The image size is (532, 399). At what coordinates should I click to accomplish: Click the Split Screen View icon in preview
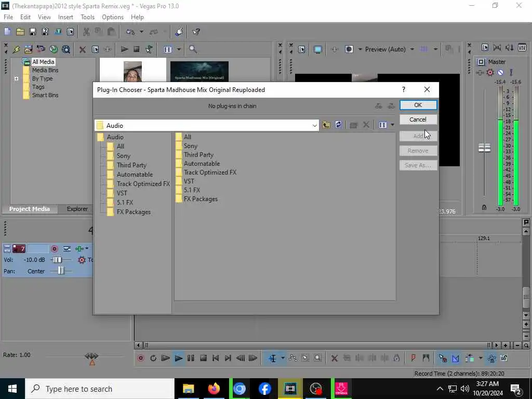349,49
